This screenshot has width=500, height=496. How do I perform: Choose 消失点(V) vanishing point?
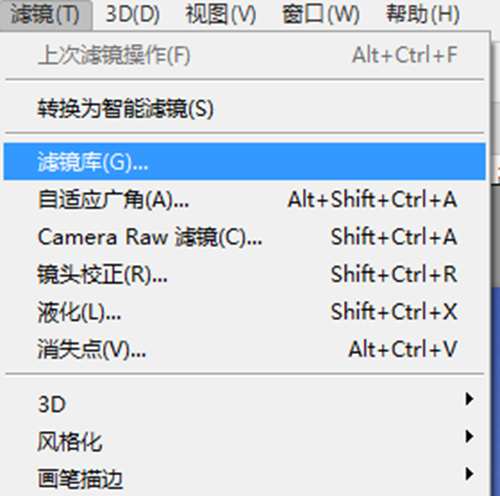click(245, 350)
